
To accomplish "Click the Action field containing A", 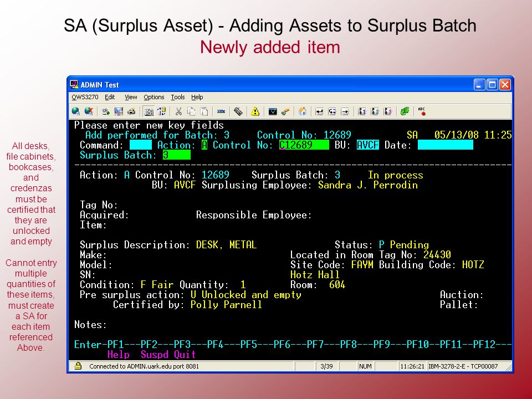I will (x=204, y=145).
